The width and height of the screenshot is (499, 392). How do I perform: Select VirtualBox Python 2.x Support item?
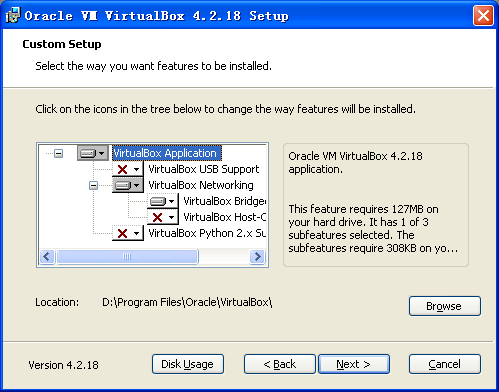207,233
